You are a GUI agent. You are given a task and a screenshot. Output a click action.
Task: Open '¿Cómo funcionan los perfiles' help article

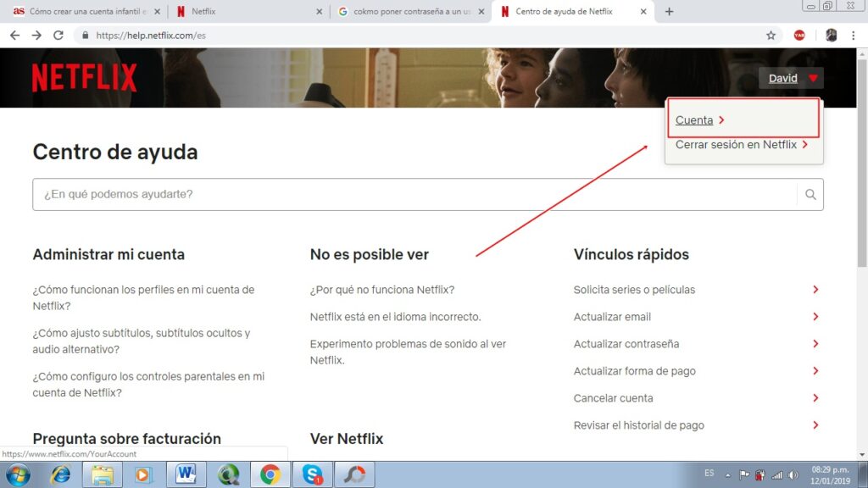(143, 297)
